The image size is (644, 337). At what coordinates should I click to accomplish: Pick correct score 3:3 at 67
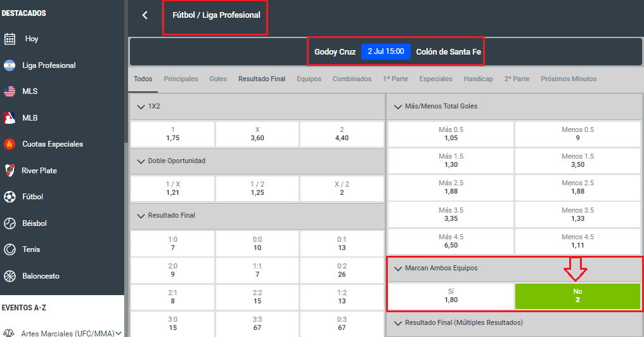pos(257,324)
